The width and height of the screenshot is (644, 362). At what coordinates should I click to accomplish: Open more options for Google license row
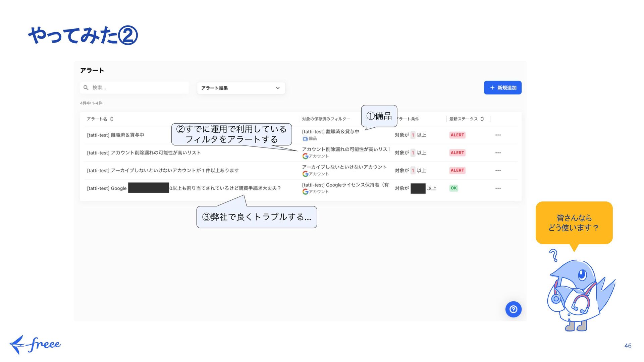(x=498, y=188)
